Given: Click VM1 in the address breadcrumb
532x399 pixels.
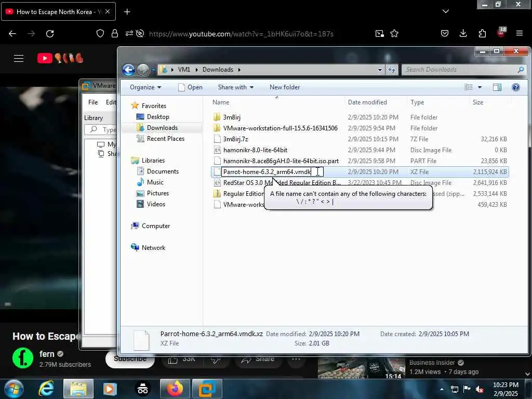Looking at the screenshot, I should click(184, 70).
